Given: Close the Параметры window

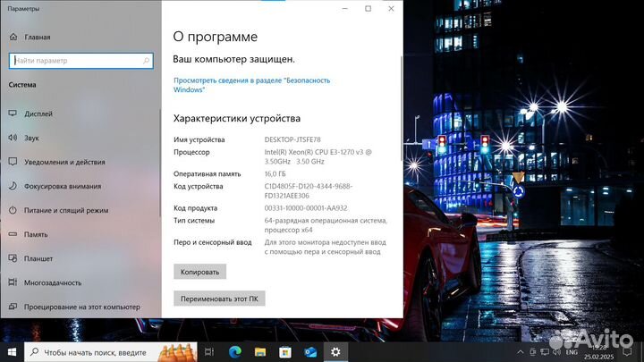Looking at the screenshot, I should pyautogui.click(x=391, y=8).
